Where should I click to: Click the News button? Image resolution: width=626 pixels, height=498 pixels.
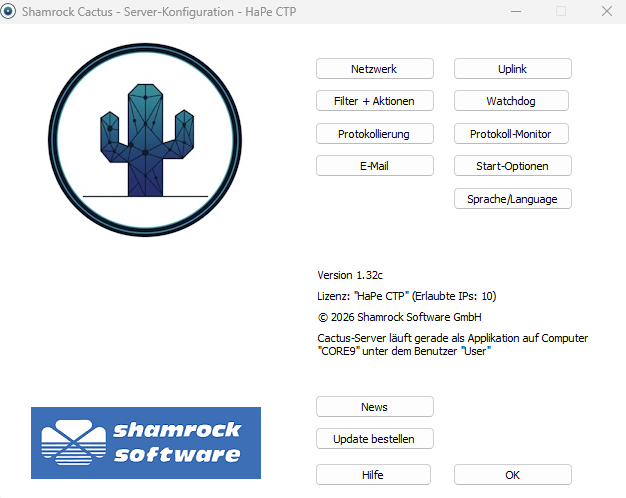pos(374,407)
